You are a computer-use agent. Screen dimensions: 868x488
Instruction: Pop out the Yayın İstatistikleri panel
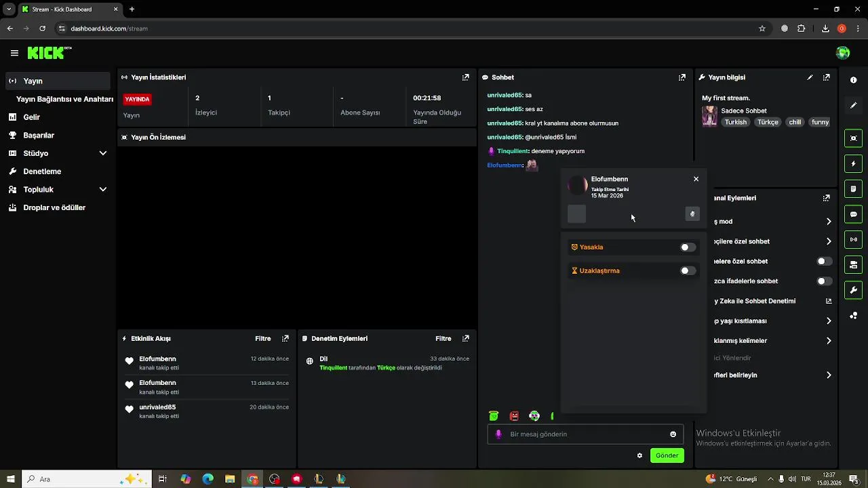pyautogui.click(x=465, y=77)
